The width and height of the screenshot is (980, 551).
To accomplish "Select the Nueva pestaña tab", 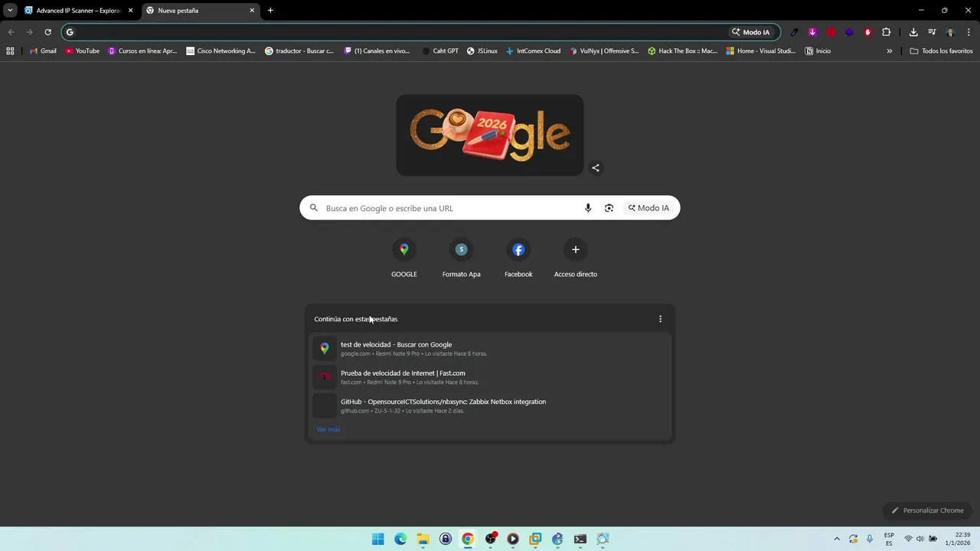I will tap(201, 11).
